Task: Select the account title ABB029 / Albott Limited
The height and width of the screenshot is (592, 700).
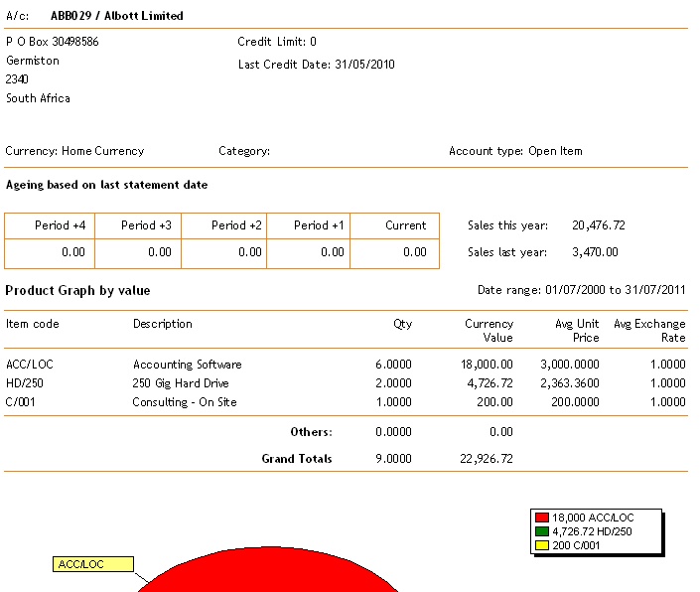Action: tap(116, 16)
